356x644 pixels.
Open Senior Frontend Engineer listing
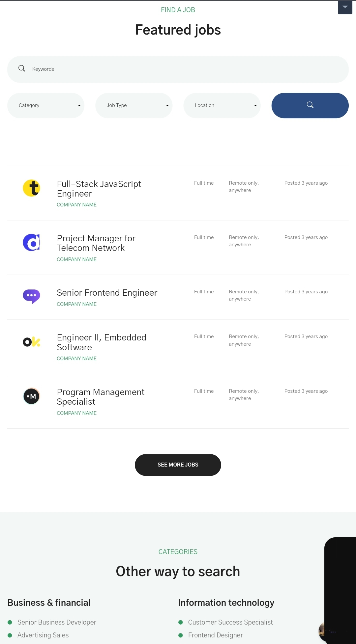pyautogui.click(x=107, y=293)
